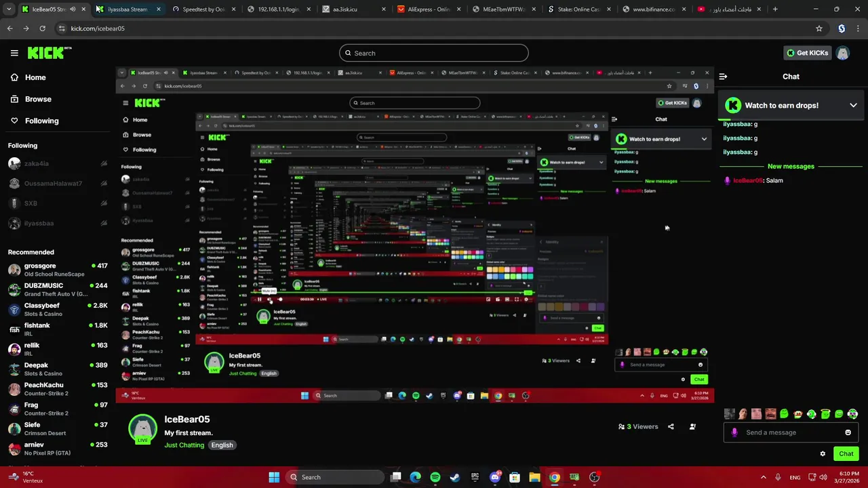Switch to the AliExpress tab

(x=429, y=9)
